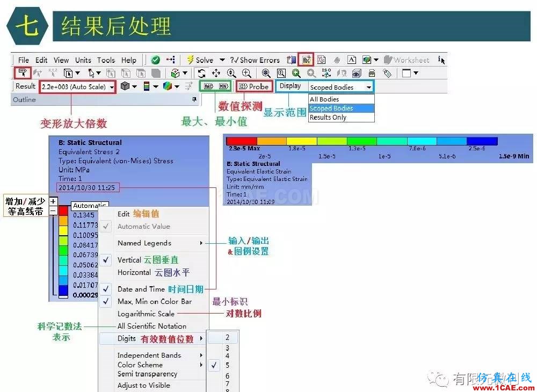Open the View menu
Viewport: 537px width, 392px height.
click(61, 60)
